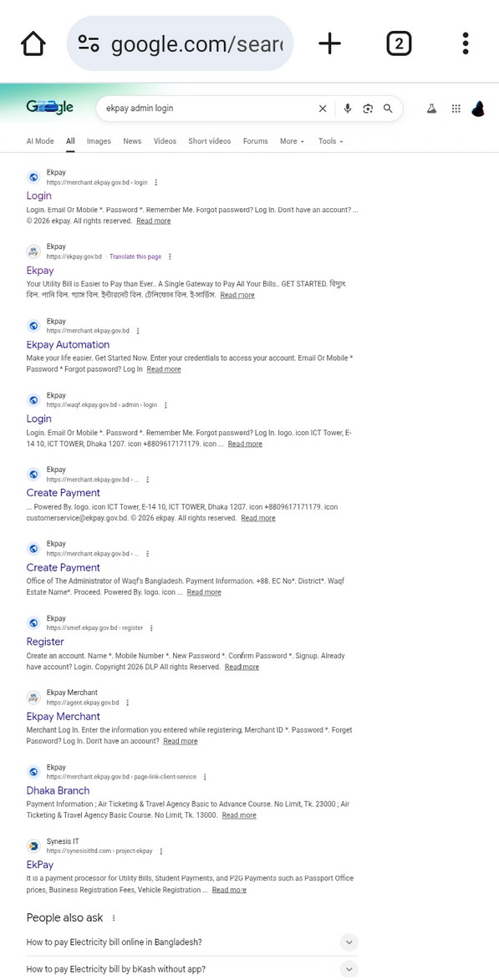The width and height of the screenshot is (499, 980).
Task: Switch to the Images tab
Action: coord(99,141)
